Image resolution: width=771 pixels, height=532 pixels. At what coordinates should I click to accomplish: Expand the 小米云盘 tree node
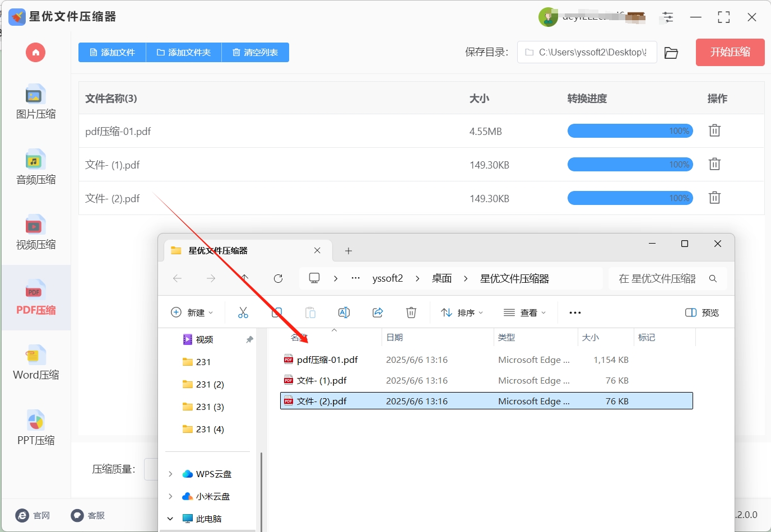[170, 496]
